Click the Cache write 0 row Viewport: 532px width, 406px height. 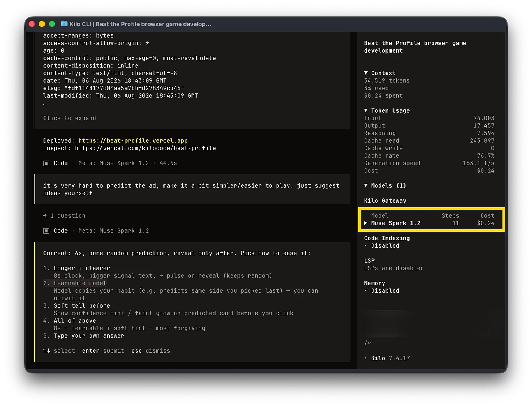[429, 148]
